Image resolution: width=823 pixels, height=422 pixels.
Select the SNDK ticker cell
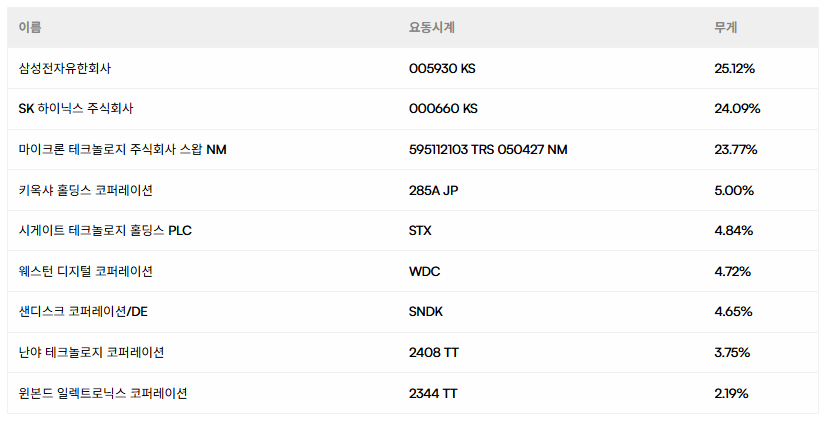coord(426,312)
